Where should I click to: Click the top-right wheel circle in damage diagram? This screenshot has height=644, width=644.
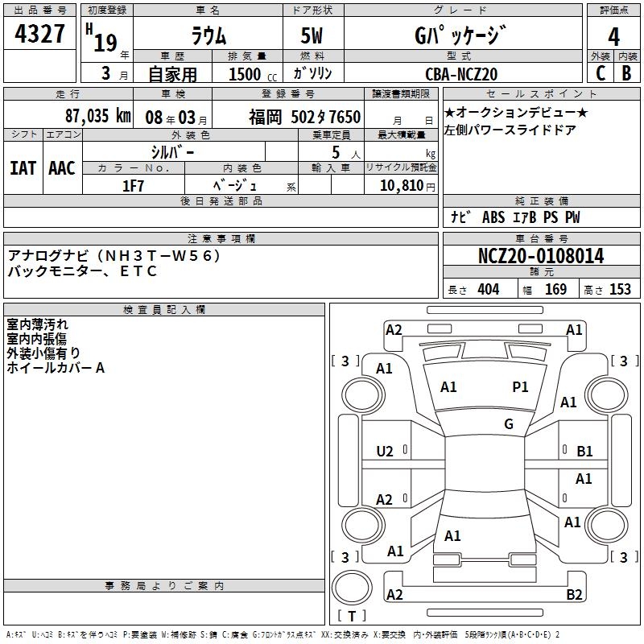(607, 396)
